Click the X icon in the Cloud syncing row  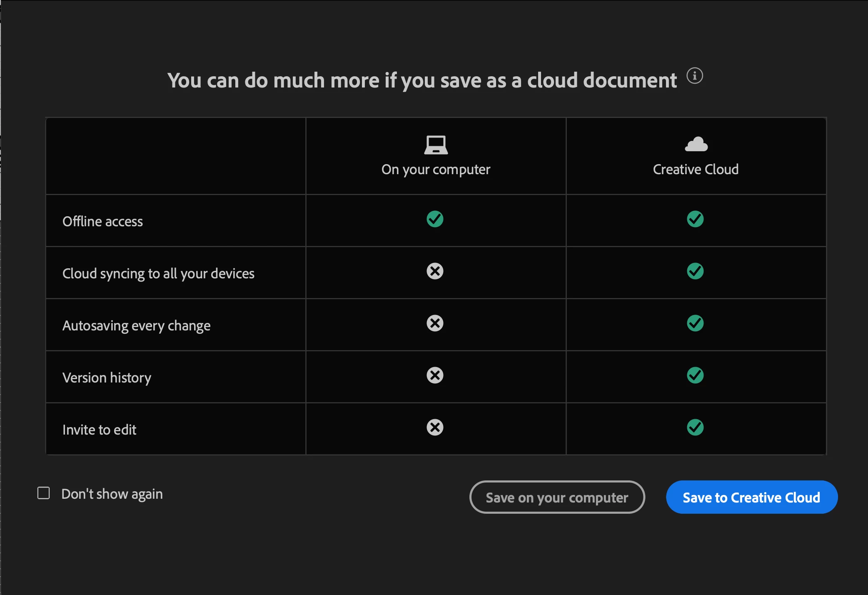[x=435, y=271]
